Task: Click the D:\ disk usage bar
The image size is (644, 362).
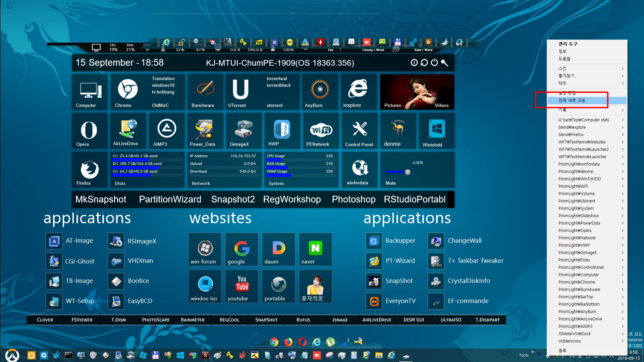Action: point(148,167)
